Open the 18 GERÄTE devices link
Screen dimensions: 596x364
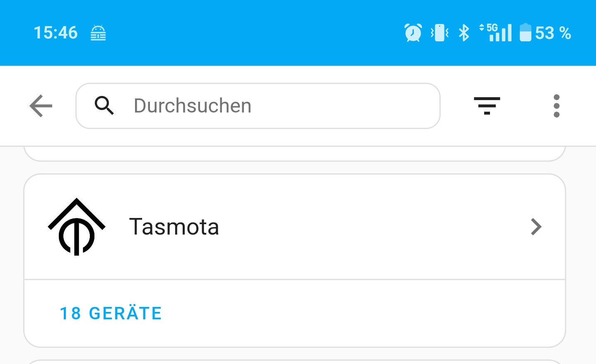(x=111, y=314)
